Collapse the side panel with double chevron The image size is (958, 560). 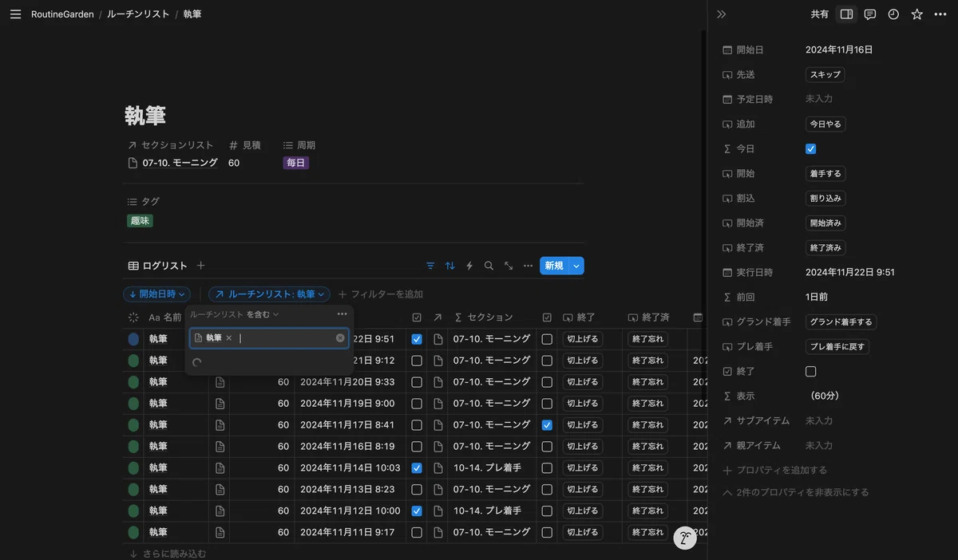coord(722,14)
